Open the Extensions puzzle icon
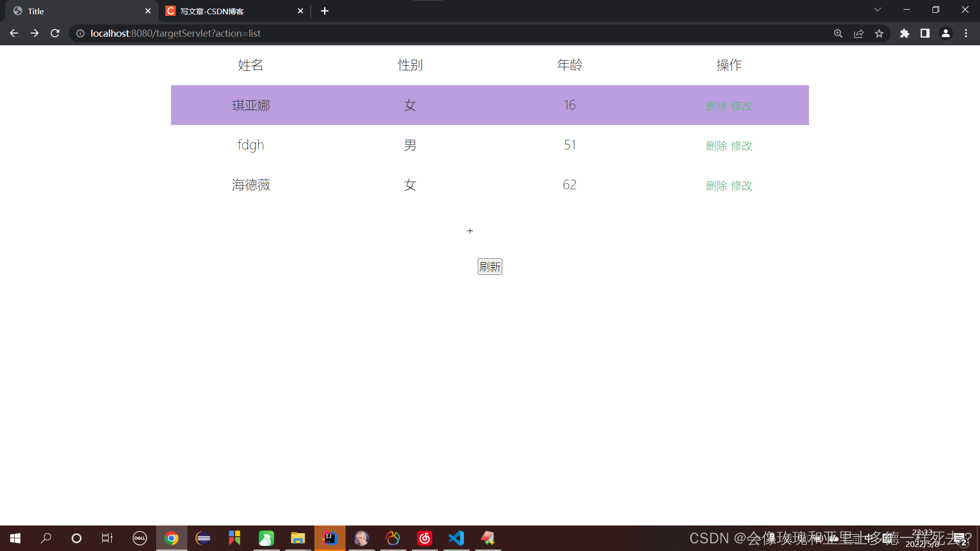Screen dimensions: 980x551 [x=904, y=33]
